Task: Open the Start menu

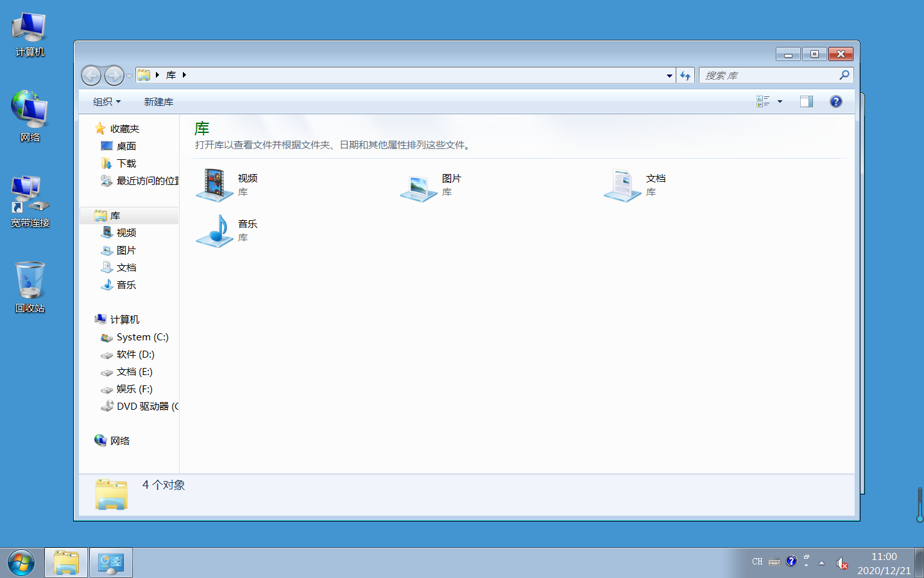Action: [x=21, y=562]
